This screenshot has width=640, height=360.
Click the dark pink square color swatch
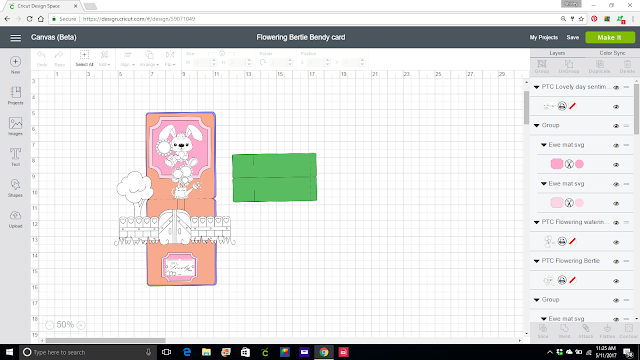557,164
